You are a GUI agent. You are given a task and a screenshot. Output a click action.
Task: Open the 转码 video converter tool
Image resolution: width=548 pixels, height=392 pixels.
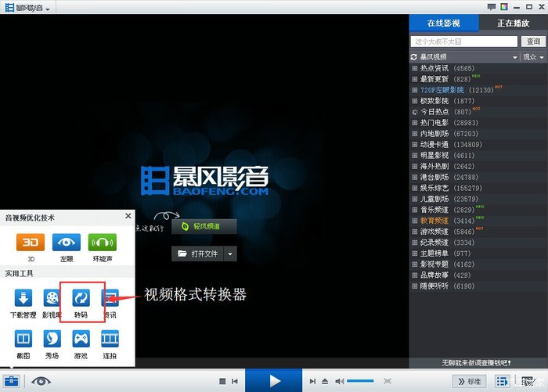[x=81, y=301]
